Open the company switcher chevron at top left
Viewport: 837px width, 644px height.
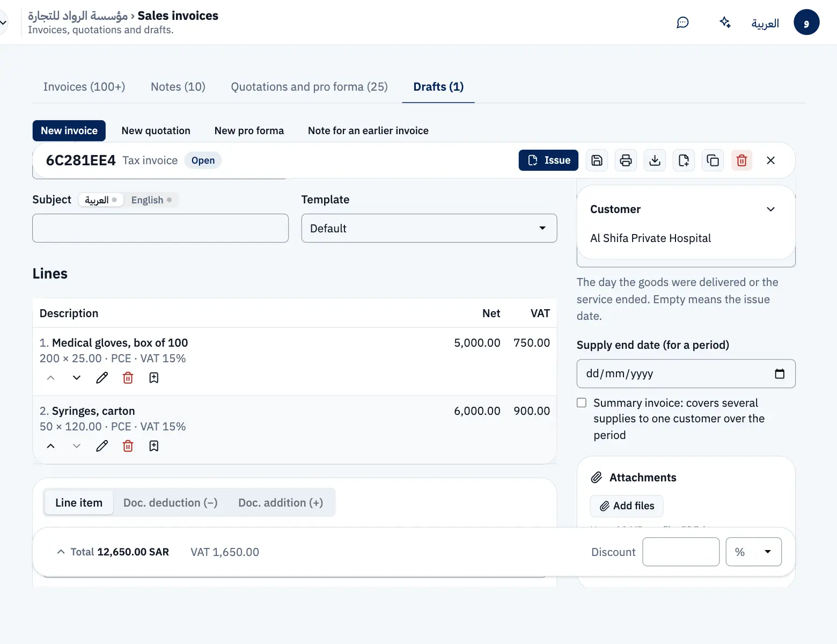(3, 23)
